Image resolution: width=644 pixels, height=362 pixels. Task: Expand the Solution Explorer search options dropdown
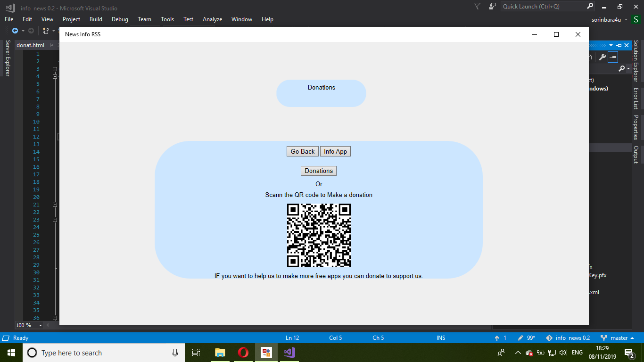pos(628,69)
